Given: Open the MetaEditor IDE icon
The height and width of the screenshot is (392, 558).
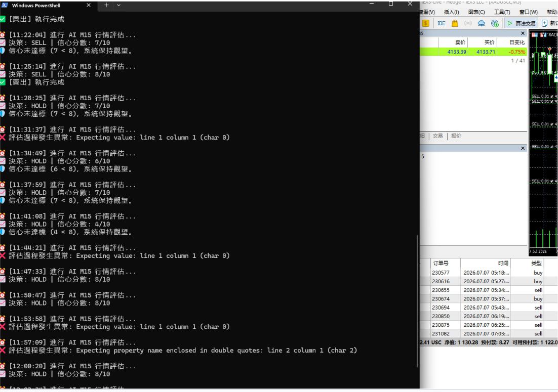Looking at the screenshot, I should 441,23.
